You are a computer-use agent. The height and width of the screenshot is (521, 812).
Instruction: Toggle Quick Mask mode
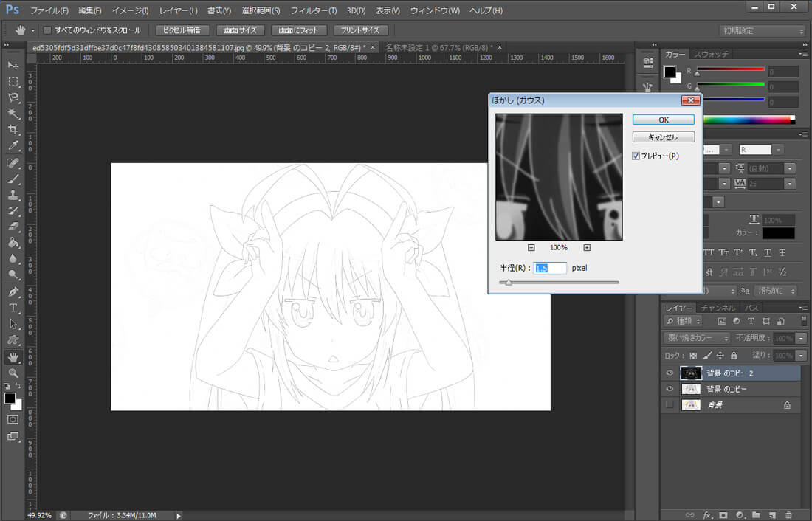[x=13, y=419]
